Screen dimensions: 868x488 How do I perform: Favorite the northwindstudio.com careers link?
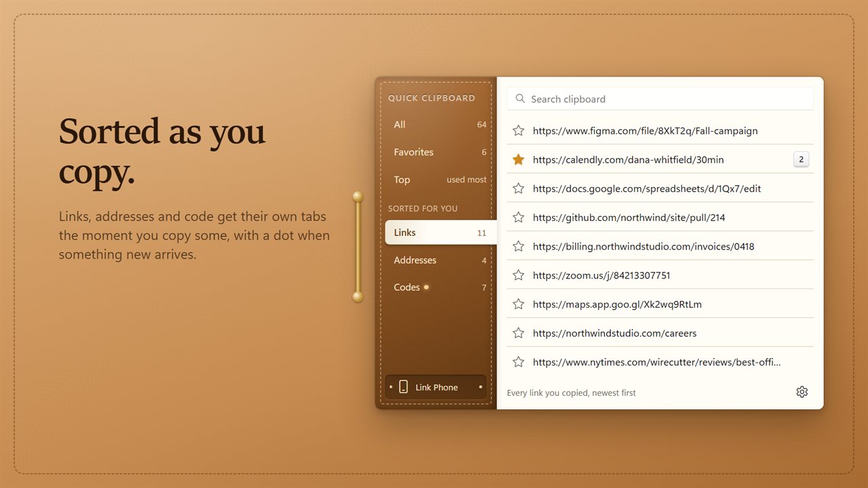[x=518, y=333]
